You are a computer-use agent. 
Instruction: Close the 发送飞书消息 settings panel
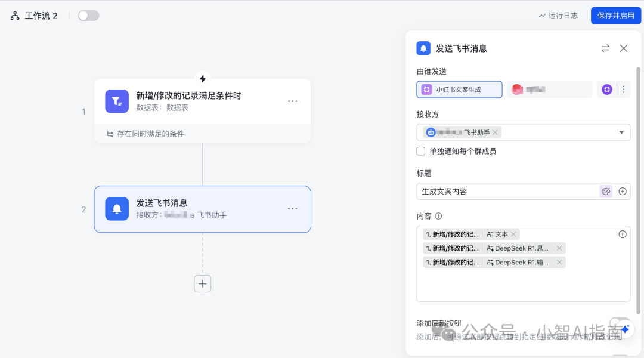[624, 48]
